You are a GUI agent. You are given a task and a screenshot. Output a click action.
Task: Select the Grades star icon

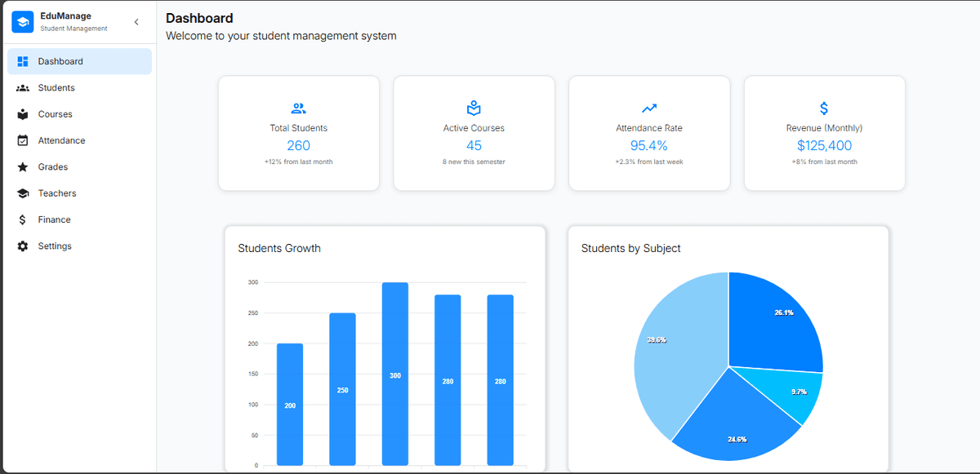(23, 166)
